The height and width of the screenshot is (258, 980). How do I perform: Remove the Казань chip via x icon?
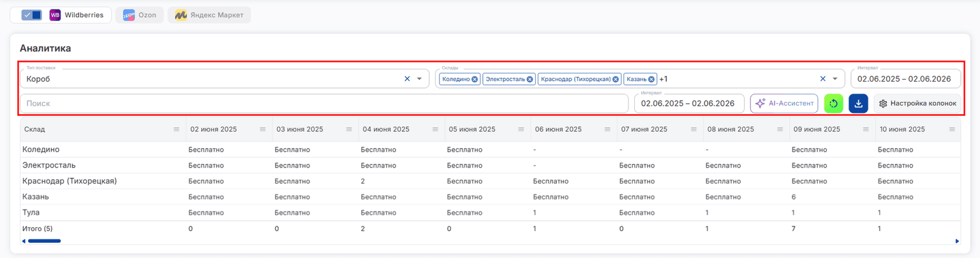click(651, 79)
